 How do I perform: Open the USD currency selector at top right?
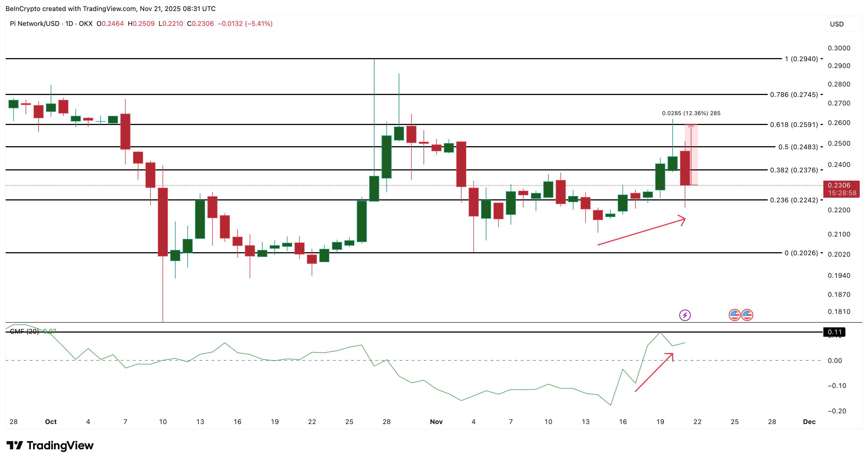click(x=838, y=24)
